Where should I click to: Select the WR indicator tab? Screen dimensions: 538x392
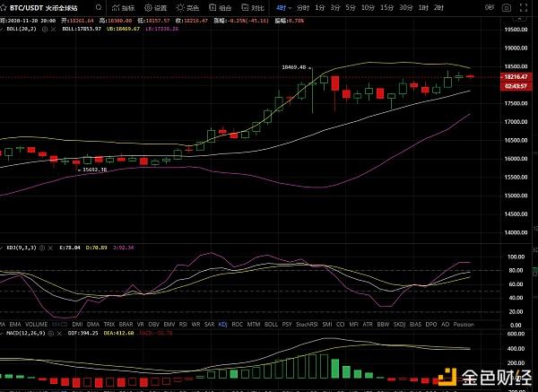pos(195,325)
